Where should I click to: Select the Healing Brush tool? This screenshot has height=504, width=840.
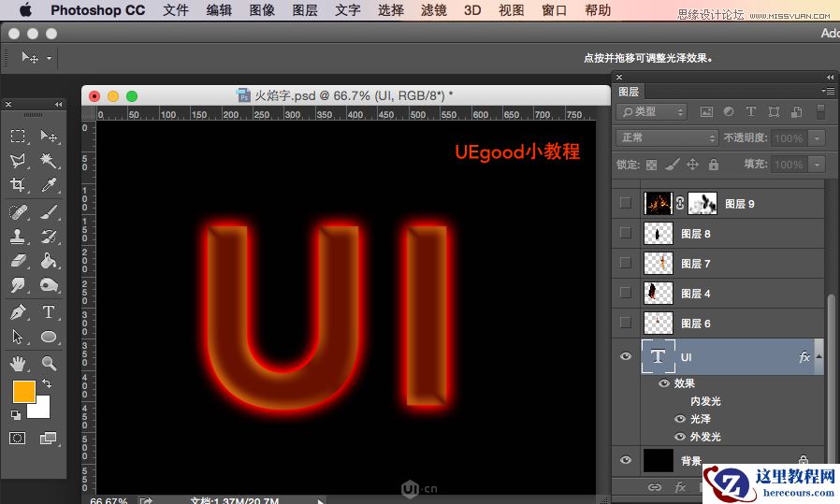(18, 212)
